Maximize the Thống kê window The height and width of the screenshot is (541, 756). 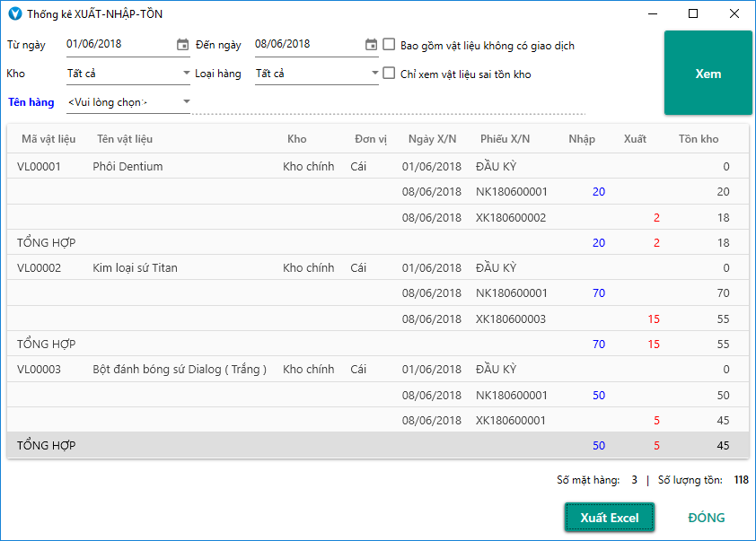[x=693, y=14]
